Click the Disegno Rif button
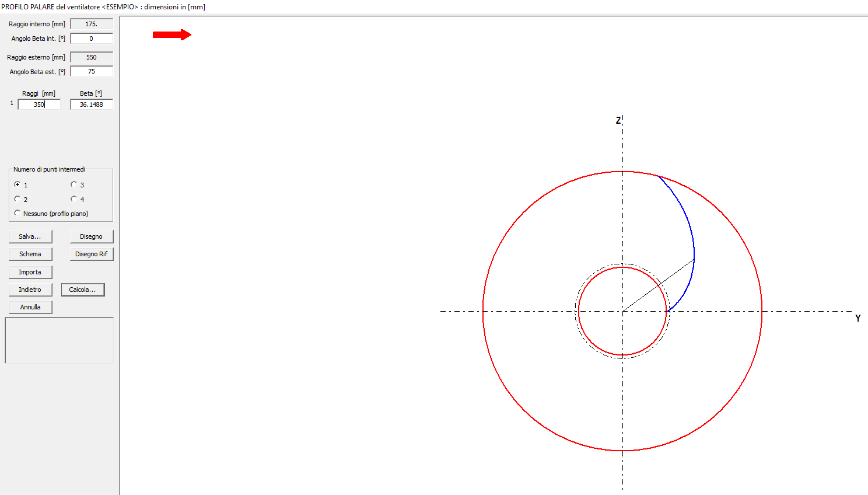Screen dimensions: 868x495 click(92, 254)
